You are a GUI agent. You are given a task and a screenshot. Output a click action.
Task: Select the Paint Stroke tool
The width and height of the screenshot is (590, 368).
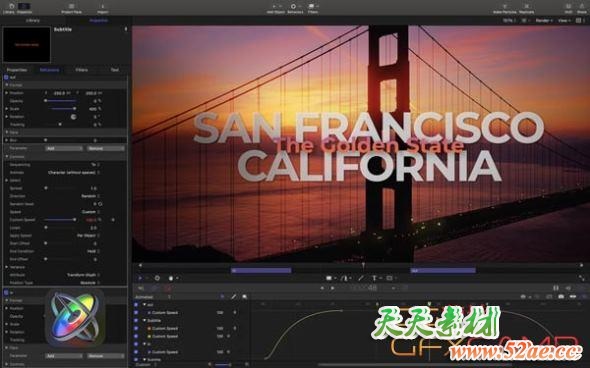pos(360,278)
